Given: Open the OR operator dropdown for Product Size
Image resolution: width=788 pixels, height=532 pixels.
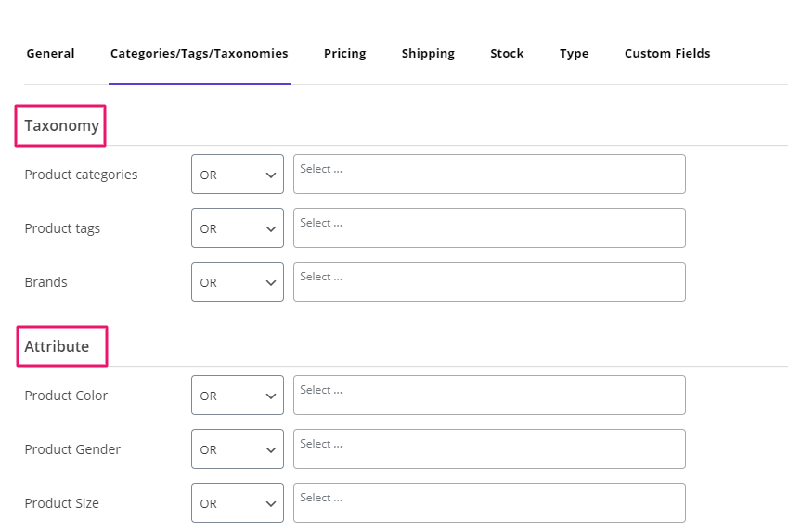Looking at the screenshot, I should [238, 502].
